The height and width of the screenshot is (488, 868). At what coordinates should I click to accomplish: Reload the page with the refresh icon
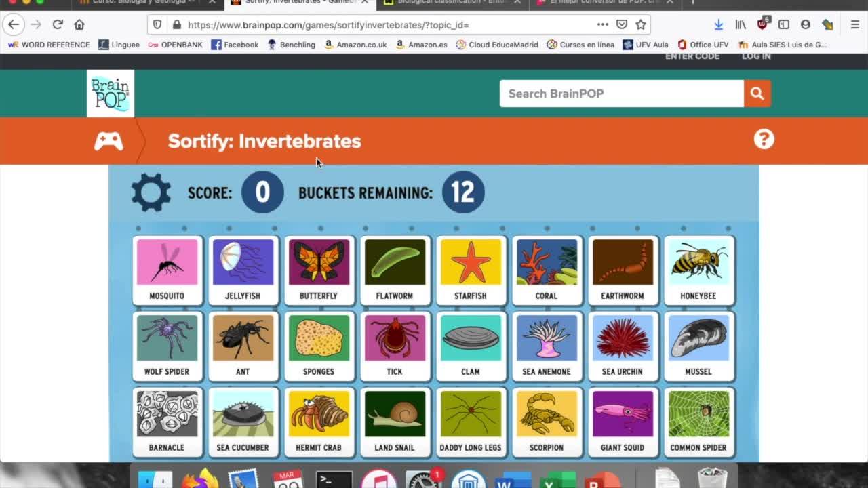pos(58,24)
